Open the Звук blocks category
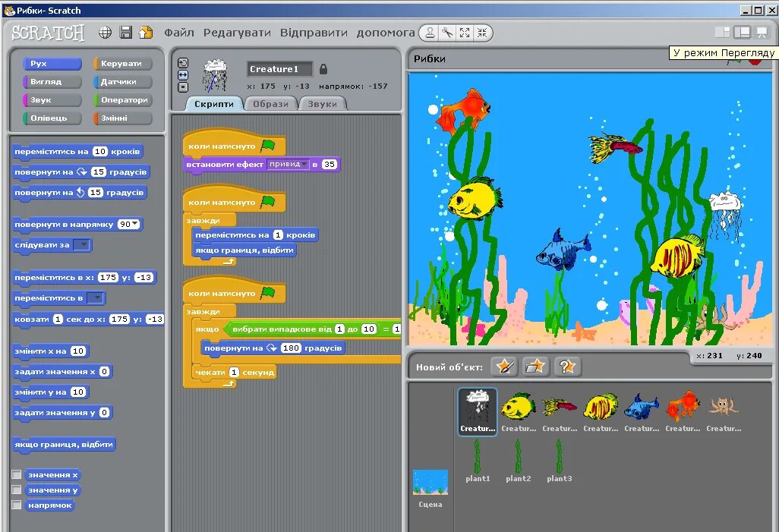779x532 pixels. click(x=52, y=100)
